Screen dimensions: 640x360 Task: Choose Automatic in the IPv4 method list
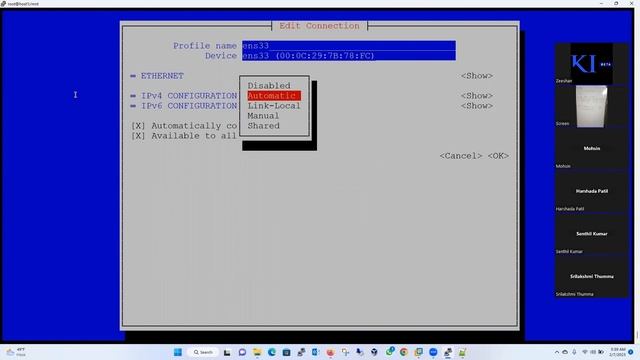coord(274,96)
